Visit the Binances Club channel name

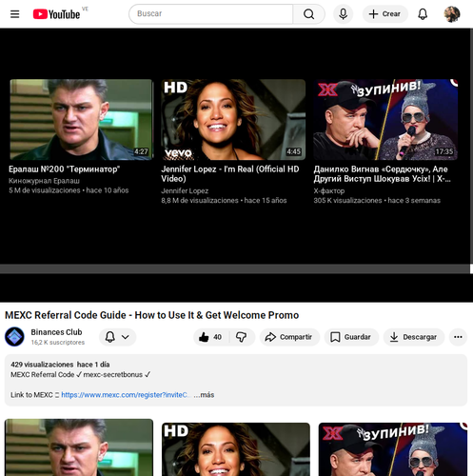click(56, 332)
